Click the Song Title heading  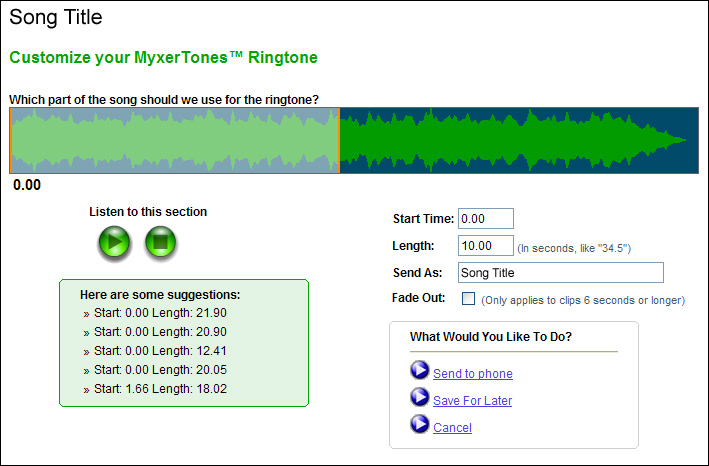click(56, 17)
